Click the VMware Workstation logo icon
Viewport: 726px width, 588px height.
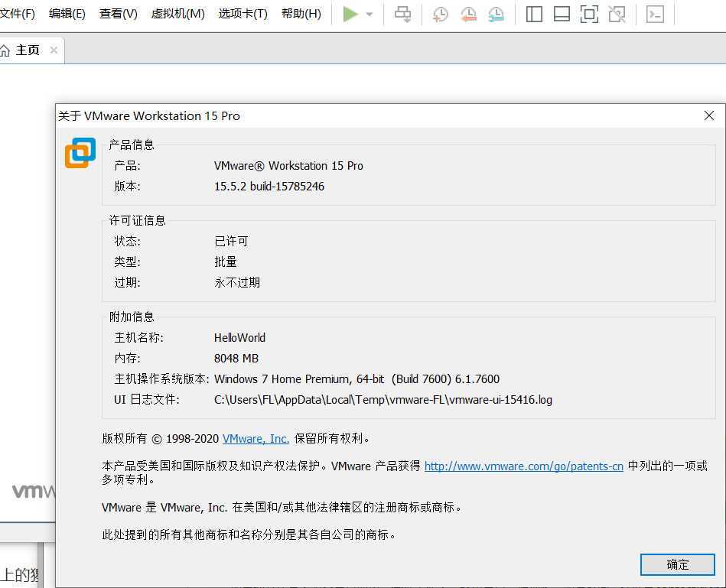point(80,153)
